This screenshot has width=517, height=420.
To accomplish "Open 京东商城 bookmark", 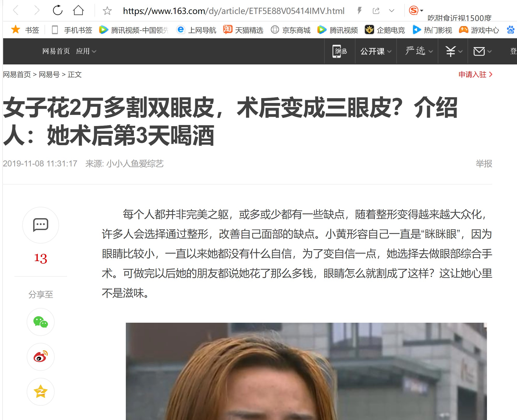I will [290, 30].
